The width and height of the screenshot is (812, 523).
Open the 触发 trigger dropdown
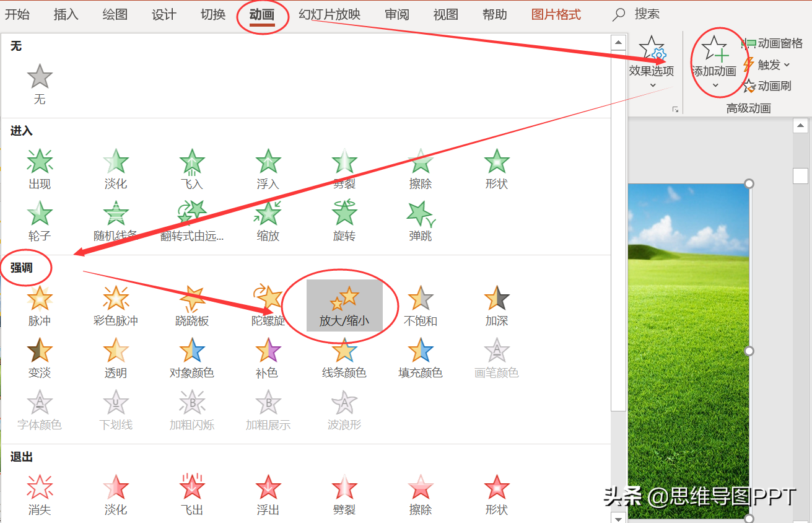pyautogui.click(x=767, y=64)
